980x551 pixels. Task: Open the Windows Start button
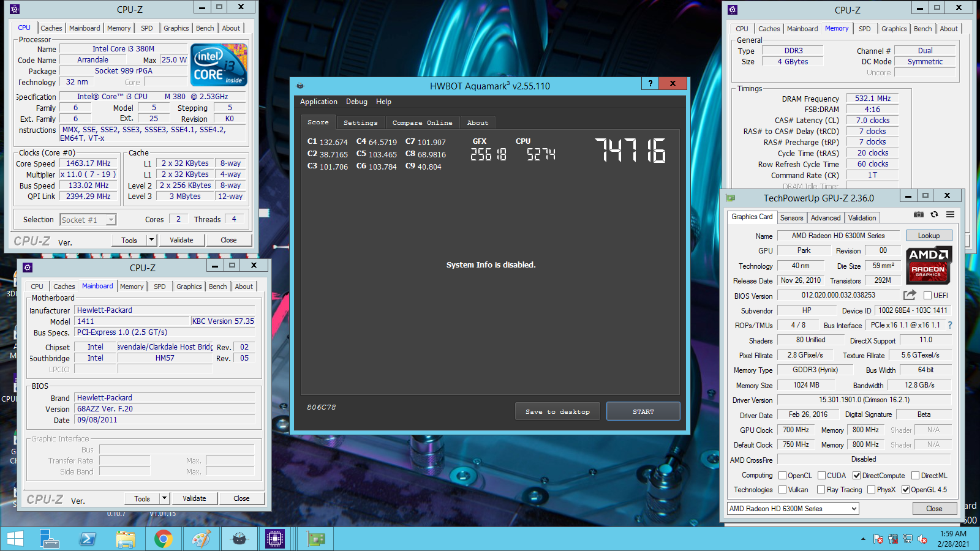coord(15,539)
